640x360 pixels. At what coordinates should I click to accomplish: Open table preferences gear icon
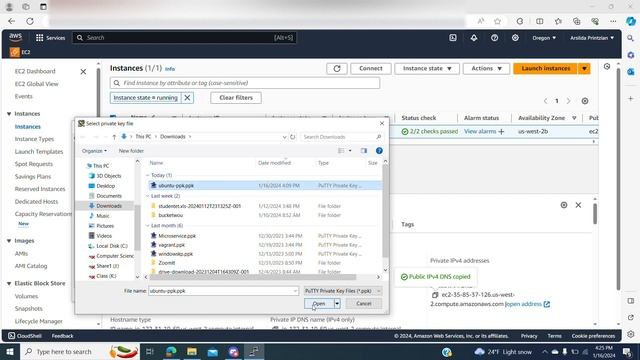[585, 101]
